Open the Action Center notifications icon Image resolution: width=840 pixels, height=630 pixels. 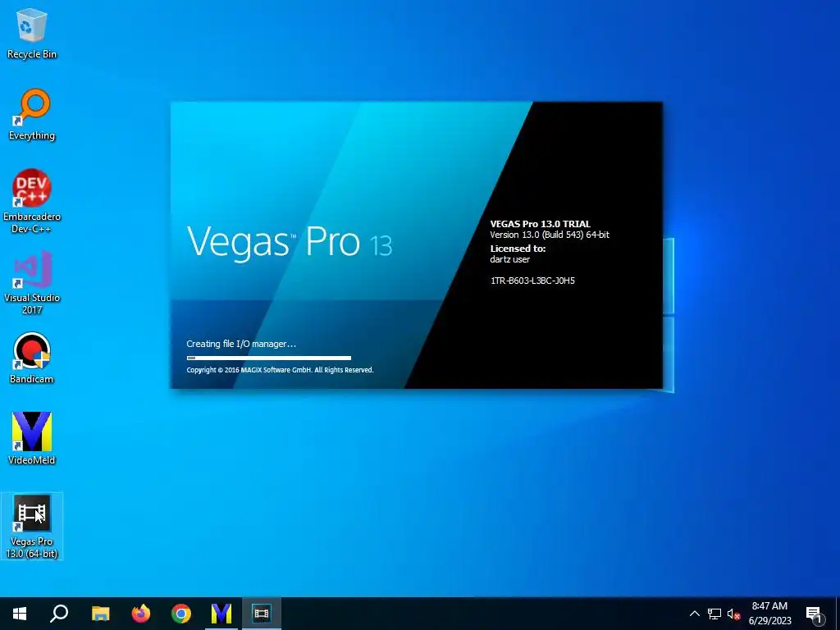815,614
